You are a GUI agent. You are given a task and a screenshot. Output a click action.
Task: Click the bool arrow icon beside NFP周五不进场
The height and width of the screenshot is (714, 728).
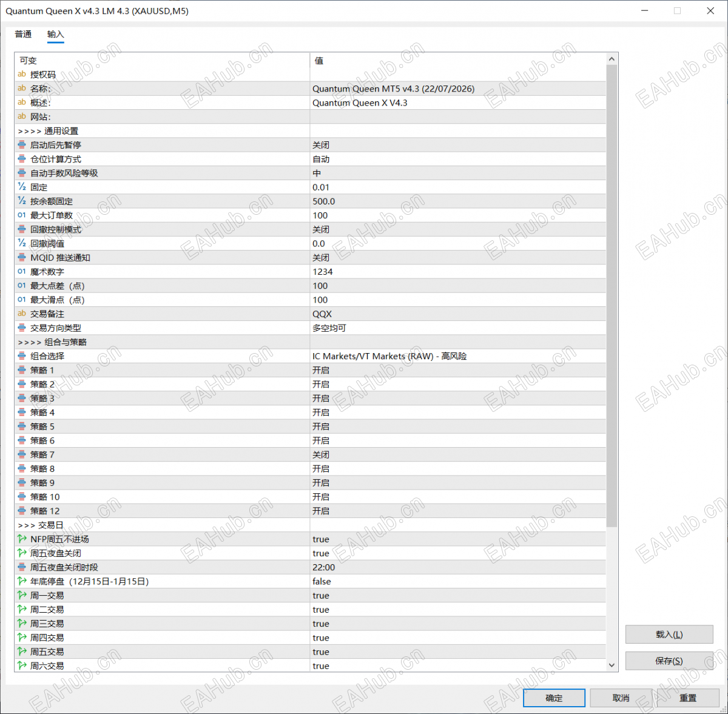[22, 538]
